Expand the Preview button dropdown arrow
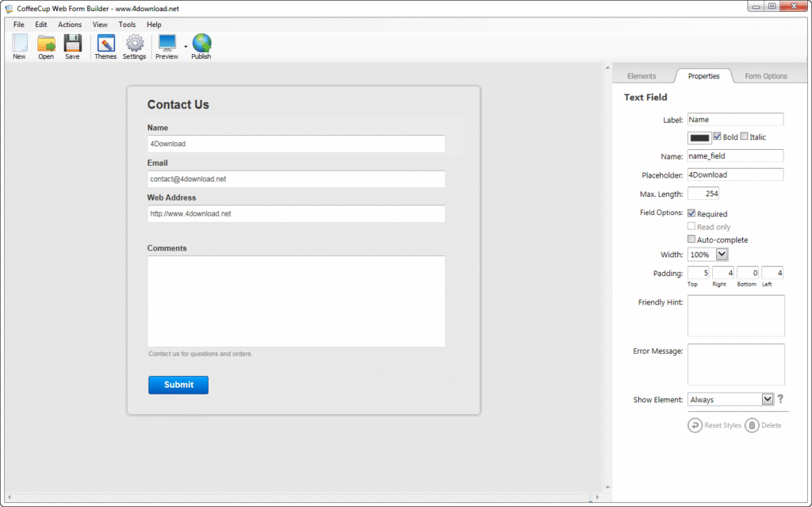The height and width of the screenshot is (507, 812). coord(184,46)
